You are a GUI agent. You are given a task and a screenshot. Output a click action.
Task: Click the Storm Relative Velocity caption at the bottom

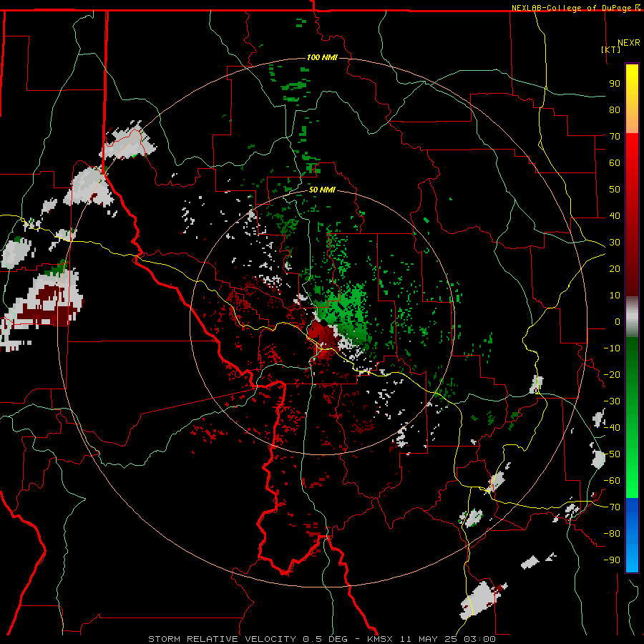321,639
